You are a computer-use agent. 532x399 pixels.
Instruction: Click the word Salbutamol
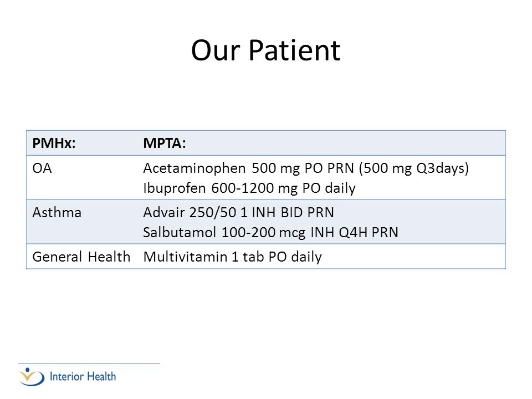180,232
